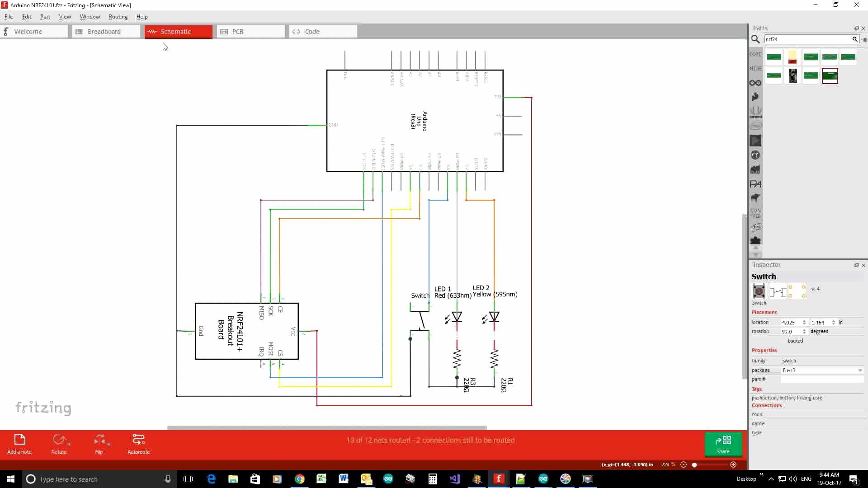Open the parts bin options menu
Viewport: 868px width, 488px height.
pyautogui.click(x=864, y=39)
